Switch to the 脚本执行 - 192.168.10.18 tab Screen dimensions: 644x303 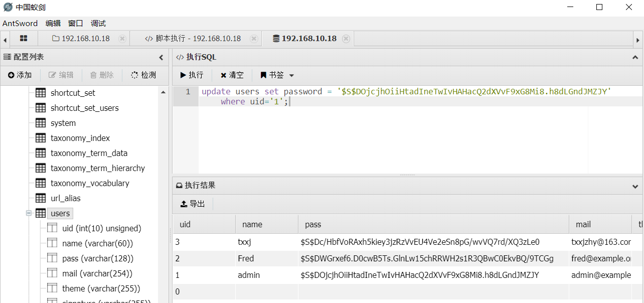point(193,39)
